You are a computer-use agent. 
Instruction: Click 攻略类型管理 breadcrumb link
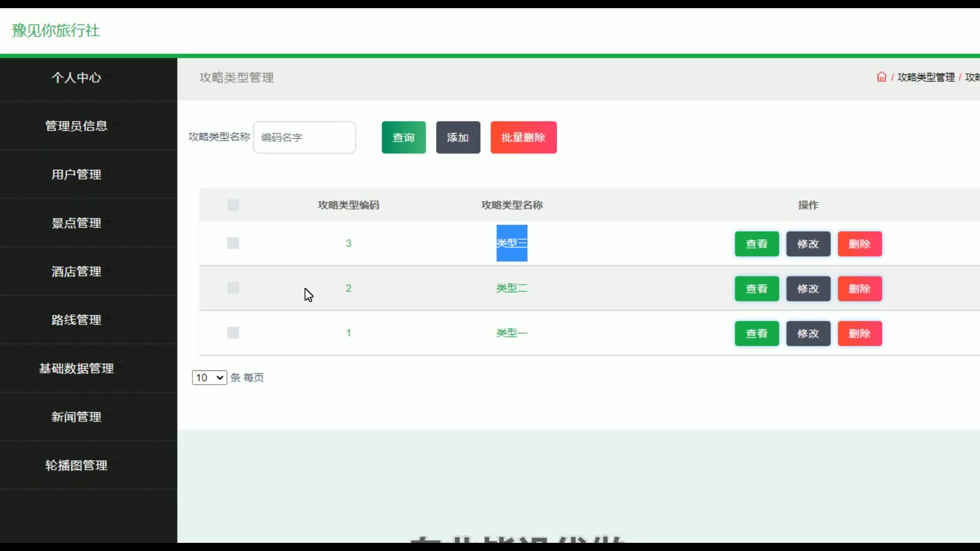pyautogui.click(x=926, y=77)
